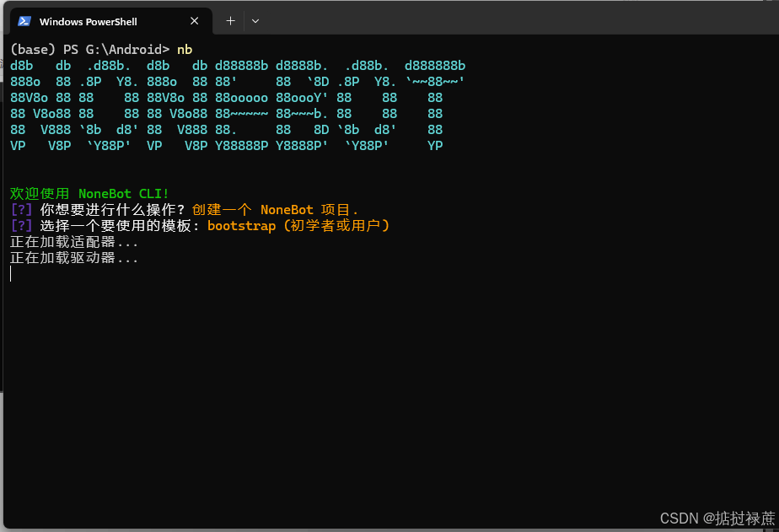Expand the new tab profile dropdown
The image size is (779, 532).
255,21
